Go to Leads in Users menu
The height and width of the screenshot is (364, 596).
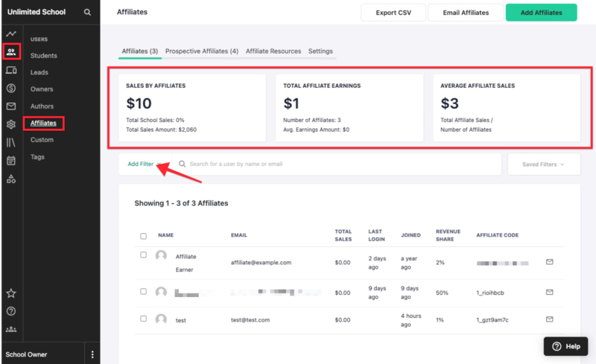tap(39, 72)
